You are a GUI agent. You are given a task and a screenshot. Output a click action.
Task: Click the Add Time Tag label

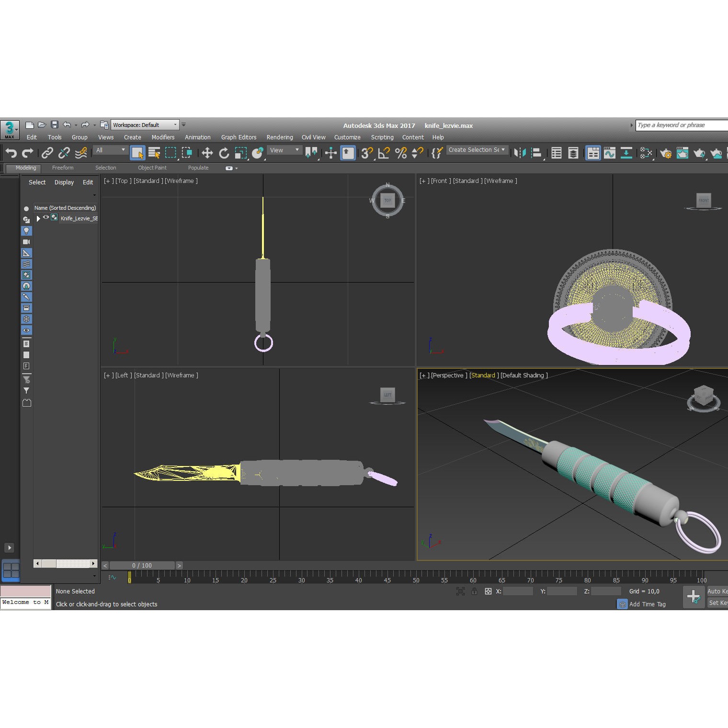coord(648,604)
